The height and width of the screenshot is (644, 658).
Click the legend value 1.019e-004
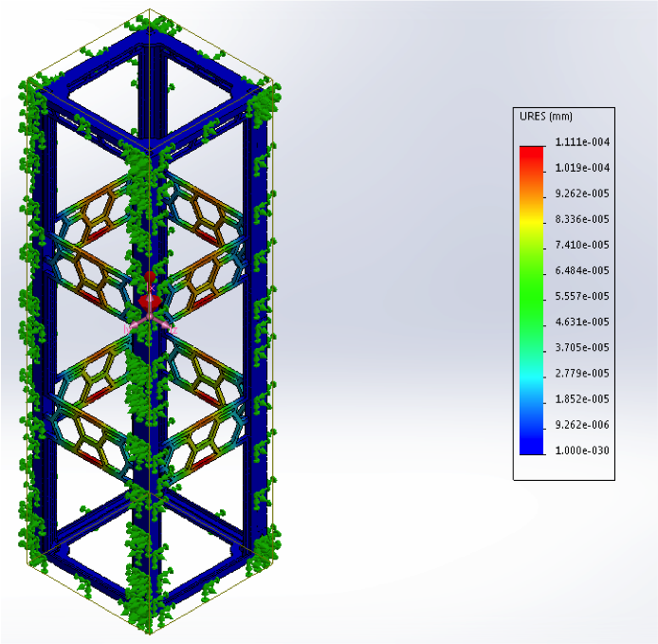[582, 168]
